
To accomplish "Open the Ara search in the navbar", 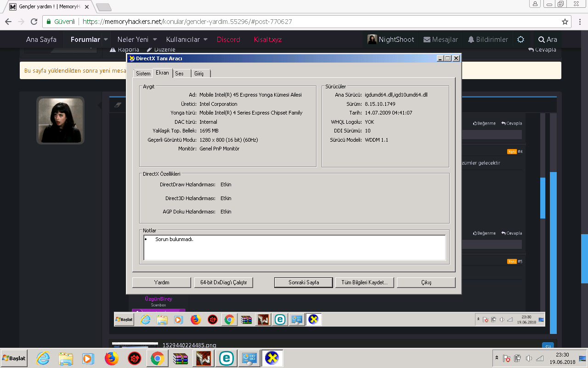I will click(x=548, y=40).
